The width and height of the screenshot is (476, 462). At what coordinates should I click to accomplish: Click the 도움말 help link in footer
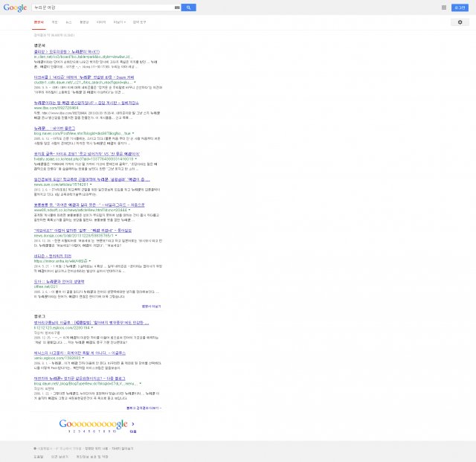pyautogui.click(x=39, y=457)
